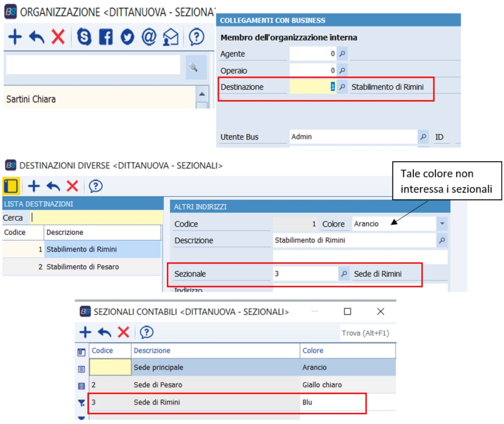Open help in Sezionali Contabili toolbar

[x=146, y=332]
